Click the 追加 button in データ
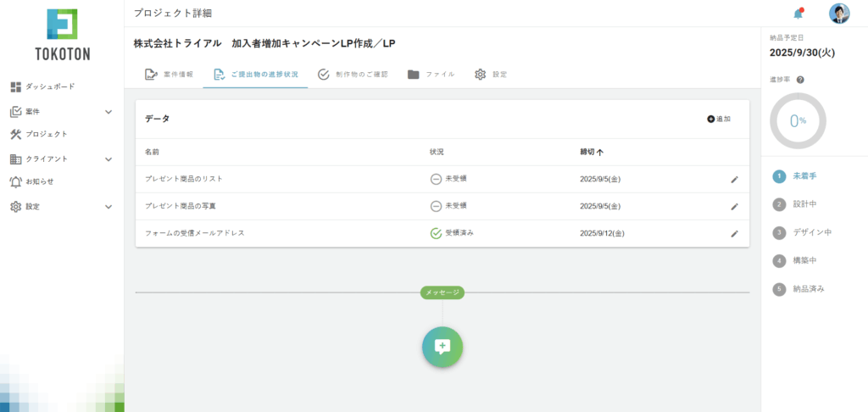Viewport: 868px width, 412px height. tap(718, 119)
